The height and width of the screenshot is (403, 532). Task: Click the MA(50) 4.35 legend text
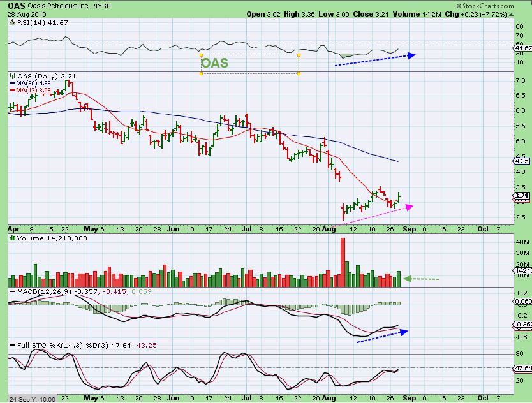33,83
